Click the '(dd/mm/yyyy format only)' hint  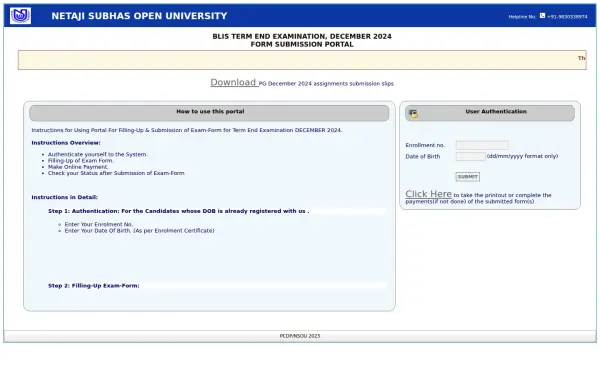point(522,156)
